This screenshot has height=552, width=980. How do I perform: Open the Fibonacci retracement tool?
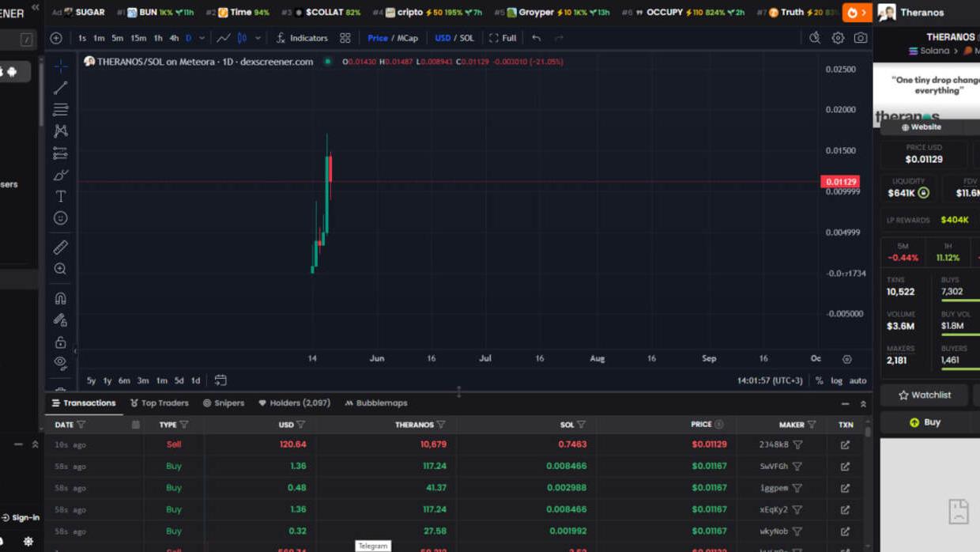tap(60, 109)
